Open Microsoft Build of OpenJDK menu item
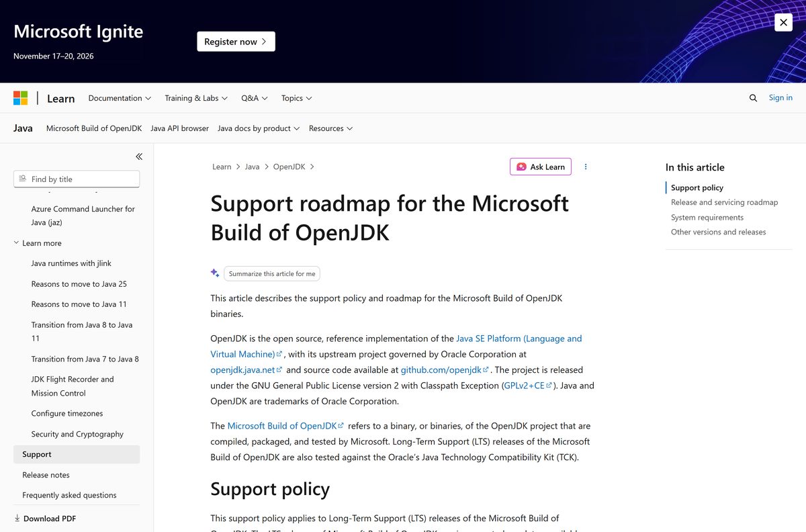 (94, 128)
